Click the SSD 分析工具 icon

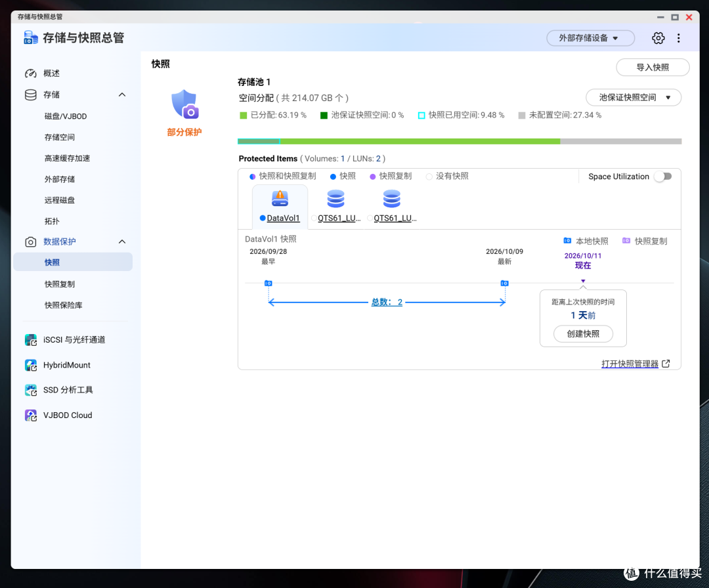coord(31,390)
